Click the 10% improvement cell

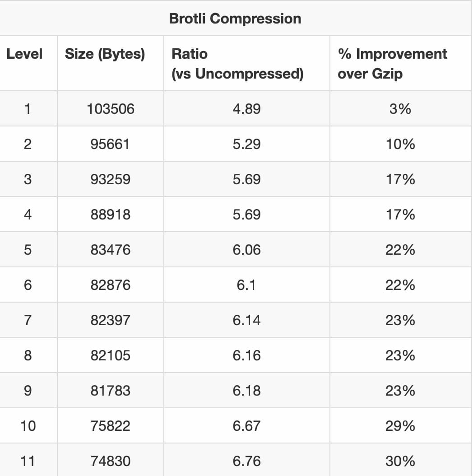pos(400,144)
